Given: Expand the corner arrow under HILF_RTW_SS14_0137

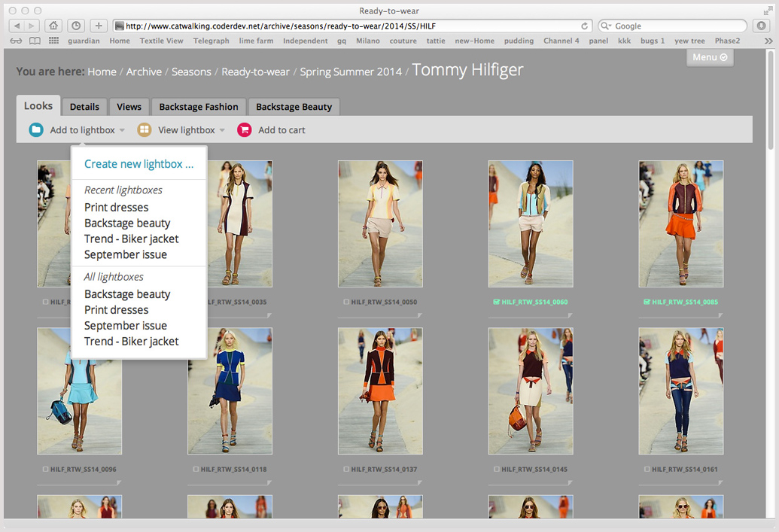Looking at the screenshot, I should [420, 483].
